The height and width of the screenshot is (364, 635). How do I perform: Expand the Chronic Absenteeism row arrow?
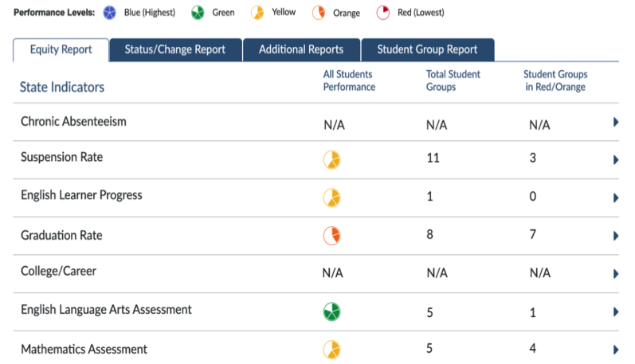(x=616, y=123)
